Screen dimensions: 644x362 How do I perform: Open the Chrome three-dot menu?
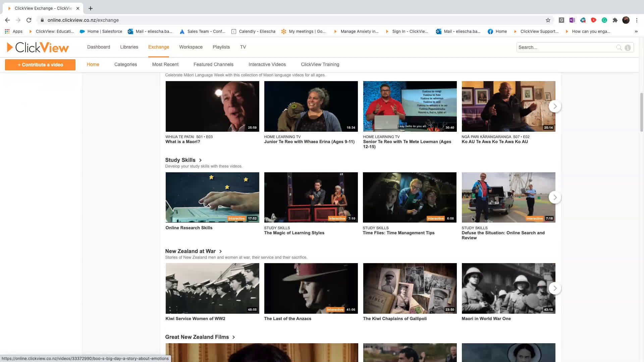pyautogui.click(x=637, y=20)
